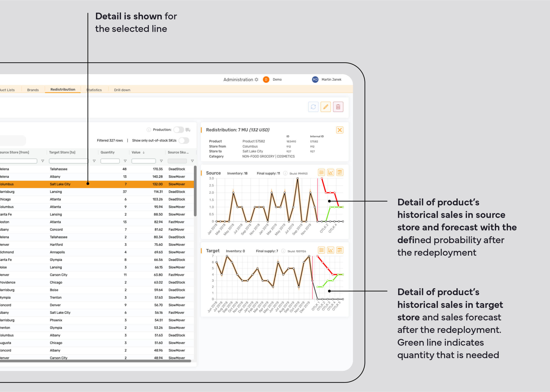
Task: Click the truck icon near Production
Action: click(x=188, y=130)
